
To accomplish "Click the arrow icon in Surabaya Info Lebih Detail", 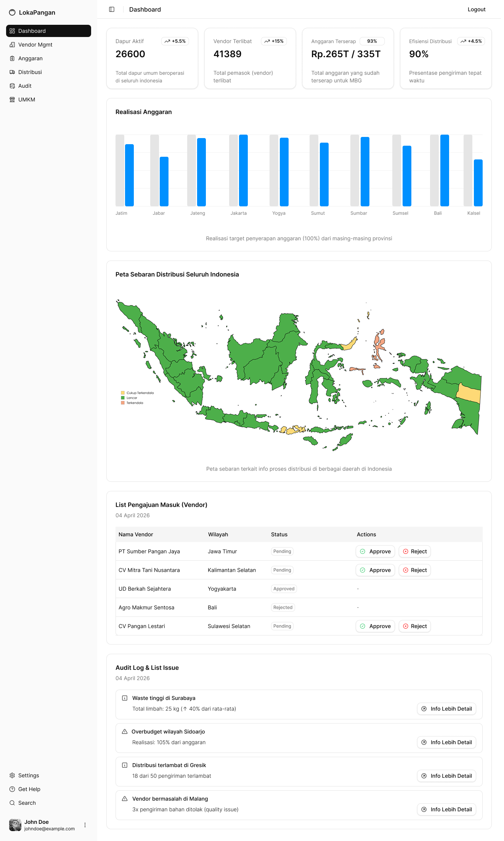I will (x=424, y=709).
